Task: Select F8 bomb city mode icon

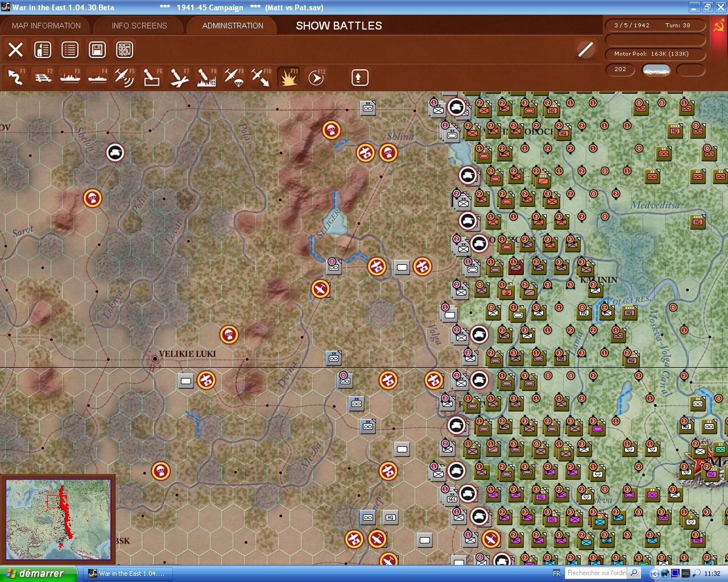Action: 206,77
